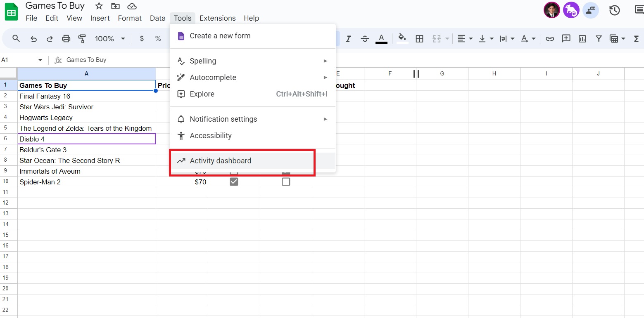Undo the last action
644x318 pixels.
pos(34,39)
